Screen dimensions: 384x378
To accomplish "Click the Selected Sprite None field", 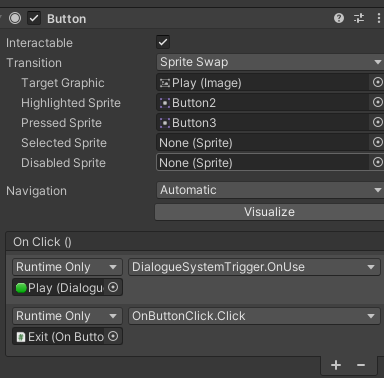I will pyautogui.click(x=263, y=143).
